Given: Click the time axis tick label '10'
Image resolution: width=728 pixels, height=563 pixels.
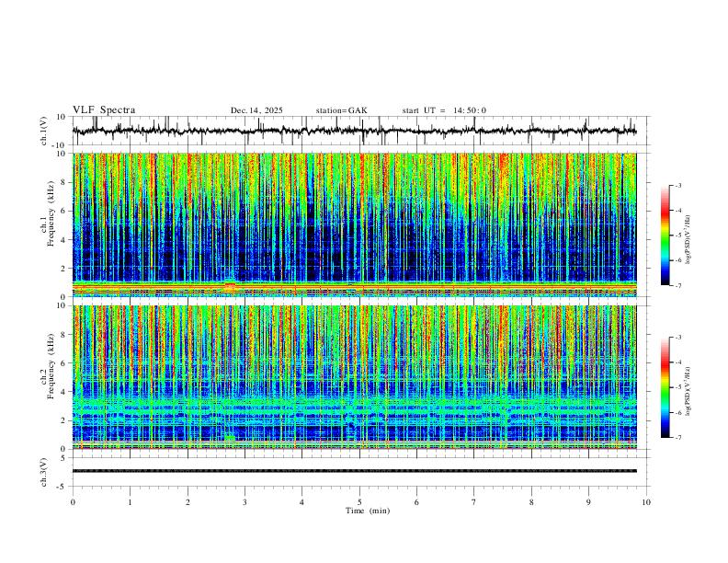Looking at the screenshot, I should [x=646, y=502].
